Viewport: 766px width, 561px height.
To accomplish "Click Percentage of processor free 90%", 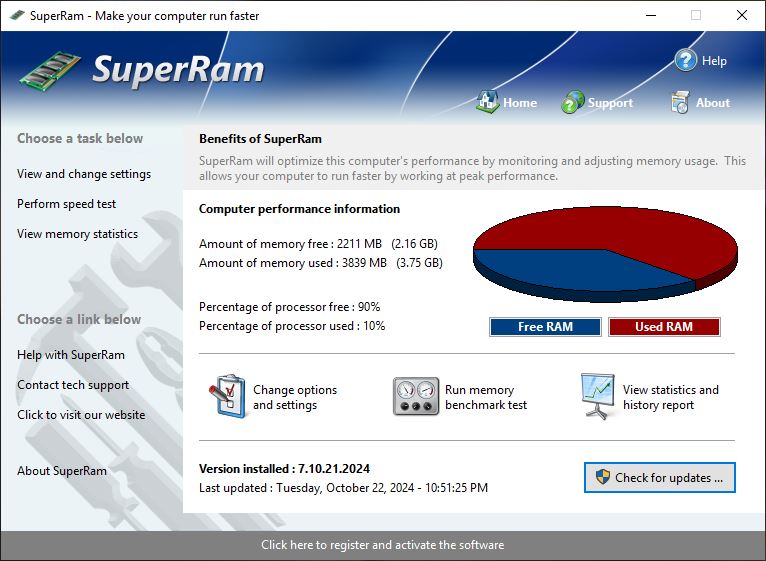I will click(290, 307).
